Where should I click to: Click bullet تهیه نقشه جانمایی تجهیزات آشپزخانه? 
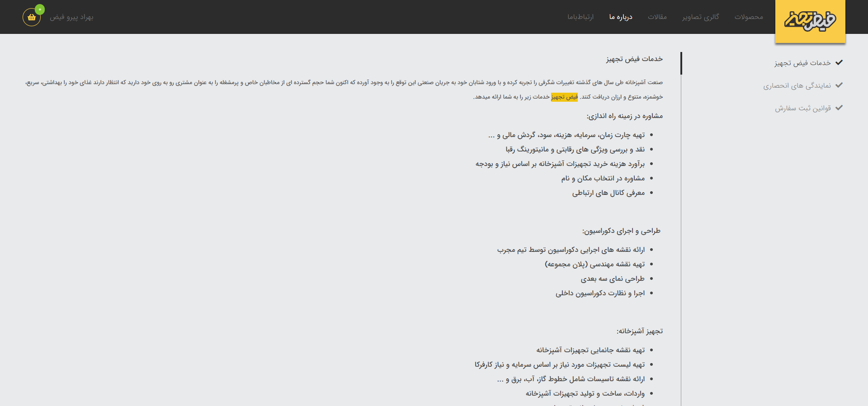[591, 350]
